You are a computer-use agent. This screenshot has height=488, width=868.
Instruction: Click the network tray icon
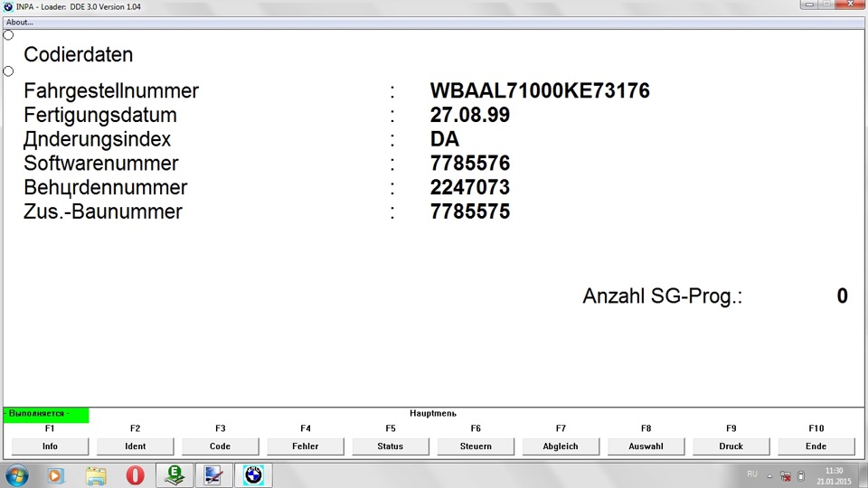click(x=786, y=476)
